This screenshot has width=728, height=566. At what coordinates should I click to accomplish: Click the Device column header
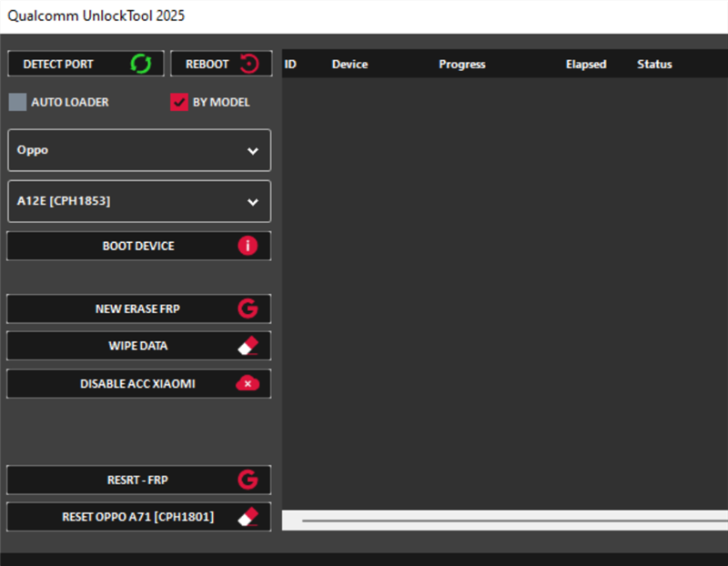pos(349,64)
